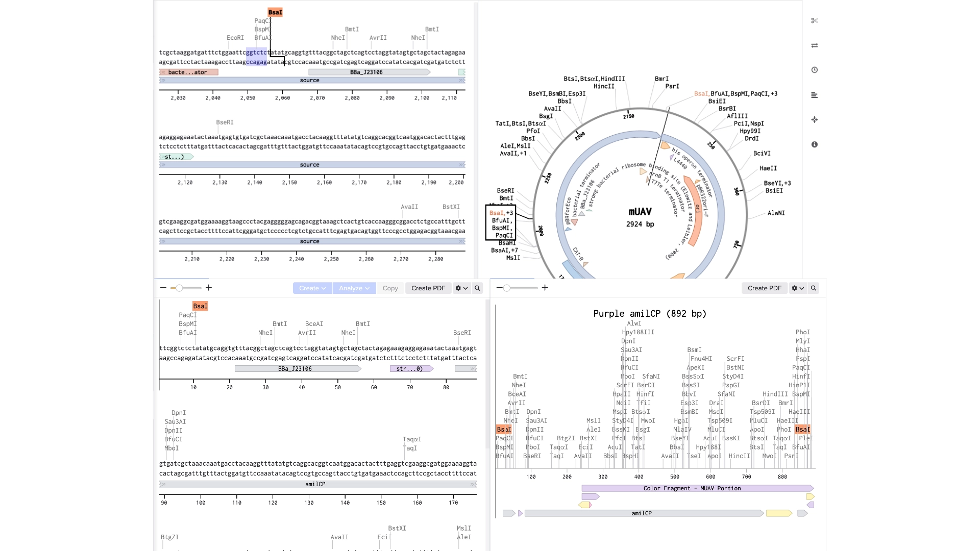Select Color Fragment - MUAV Portion annotation
This screenshot has height=551, width=980.
(x=697, y=488)
